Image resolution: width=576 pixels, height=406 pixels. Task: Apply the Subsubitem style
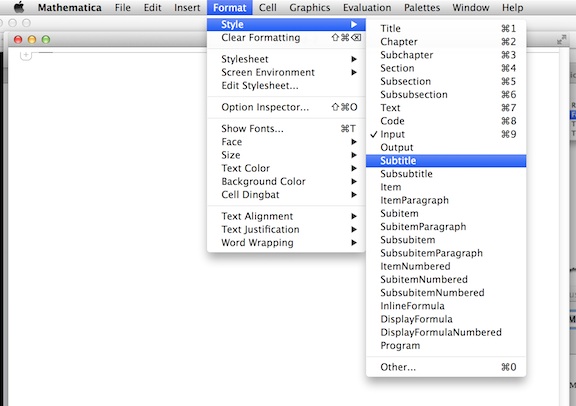pyautogui.click(x=446, y=240)
